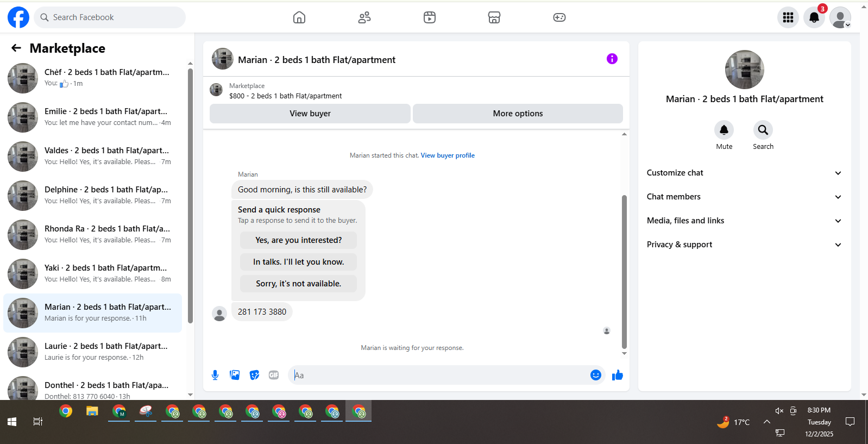This screenshot has height=444, width=868.
Task: Open the Windows action center notifications
Action: (x=851, y=422)
